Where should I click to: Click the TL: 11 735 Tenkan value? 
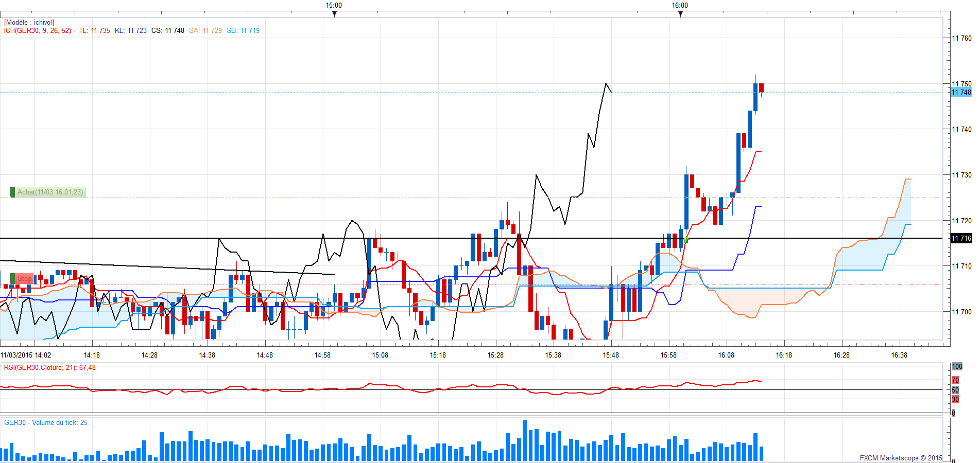click(94, 30)
